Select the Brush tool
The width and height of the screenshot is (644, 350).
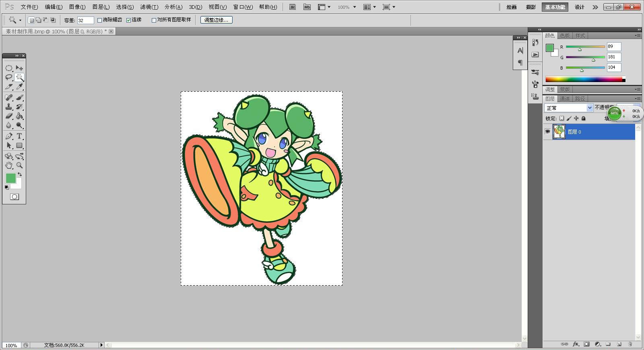[x=19, y=97]
